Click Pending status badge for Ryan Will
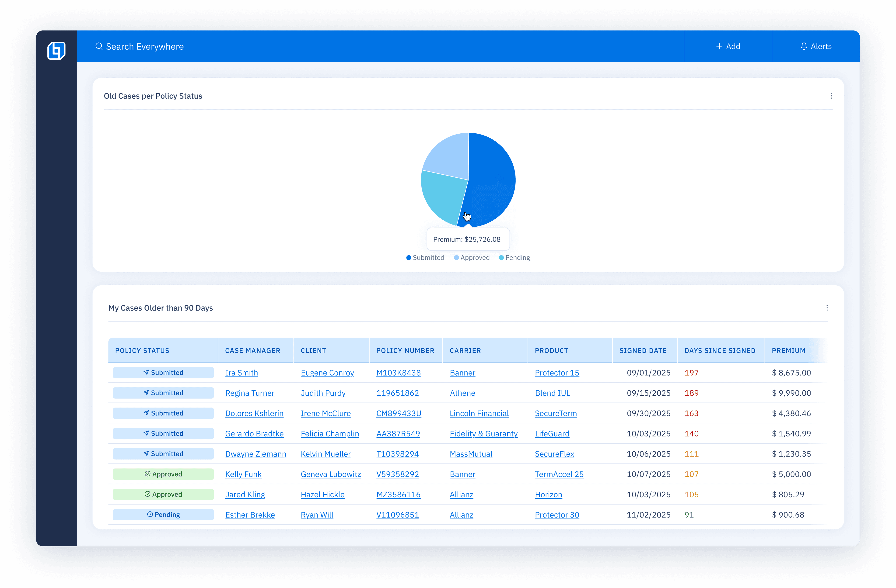Screen dimensions: 896x588 click(x=163, y=515)
